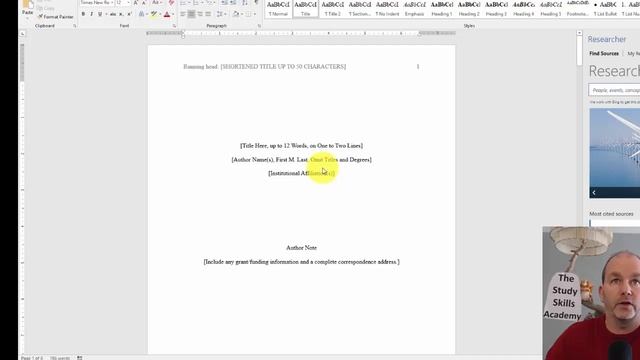Click the paragraph shading bucket
The image size is (640, 360).
pyautogui.click(x=236, y=14)
